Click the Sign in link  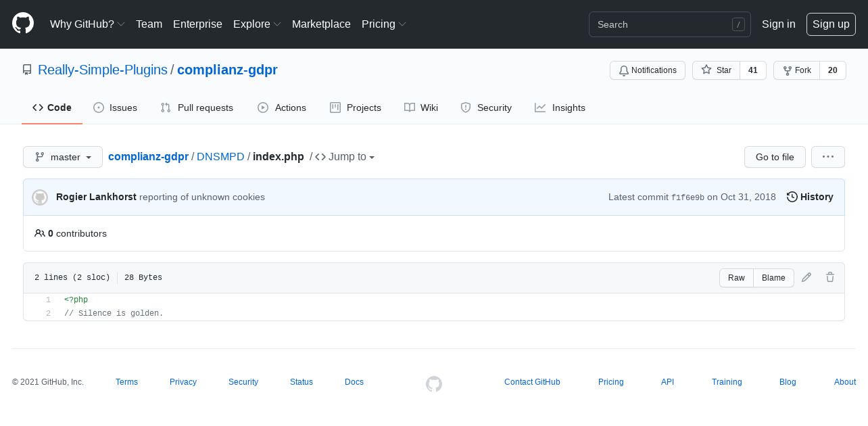tap(778, 24)
